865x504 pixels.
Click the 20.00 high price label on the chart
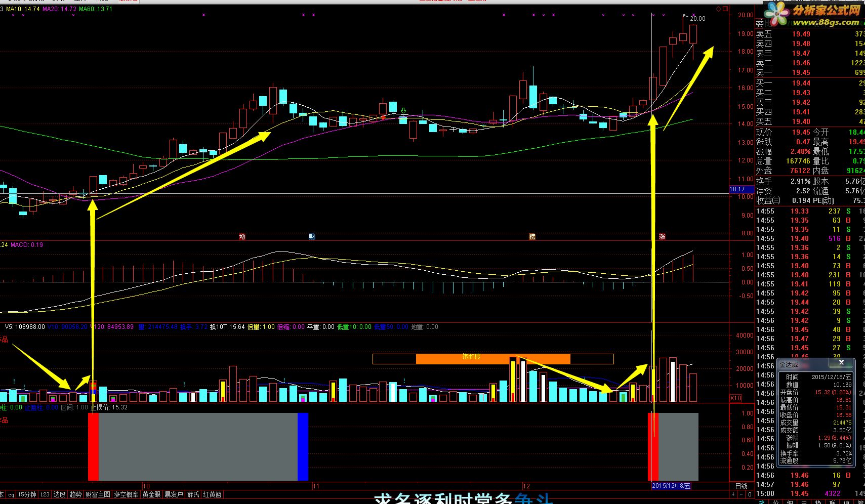(697, 19)
